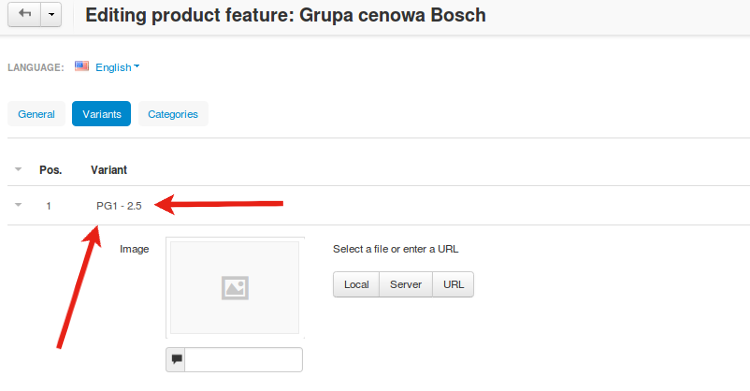This screenshot has width=750, height=391.
Task: Click the US flag language icon
Action: [x=82, y=67]
